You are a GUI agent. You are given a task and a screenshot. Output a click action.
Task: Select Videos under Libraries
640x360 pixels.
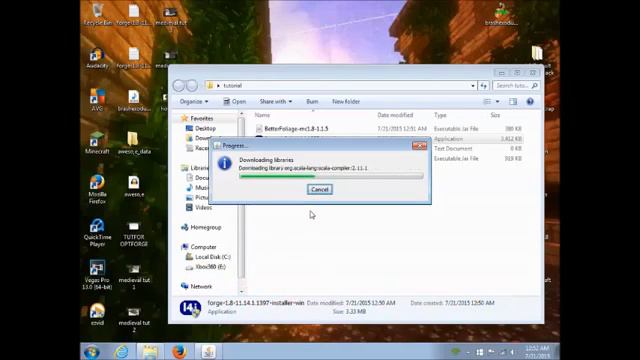[x=199, y=207]
